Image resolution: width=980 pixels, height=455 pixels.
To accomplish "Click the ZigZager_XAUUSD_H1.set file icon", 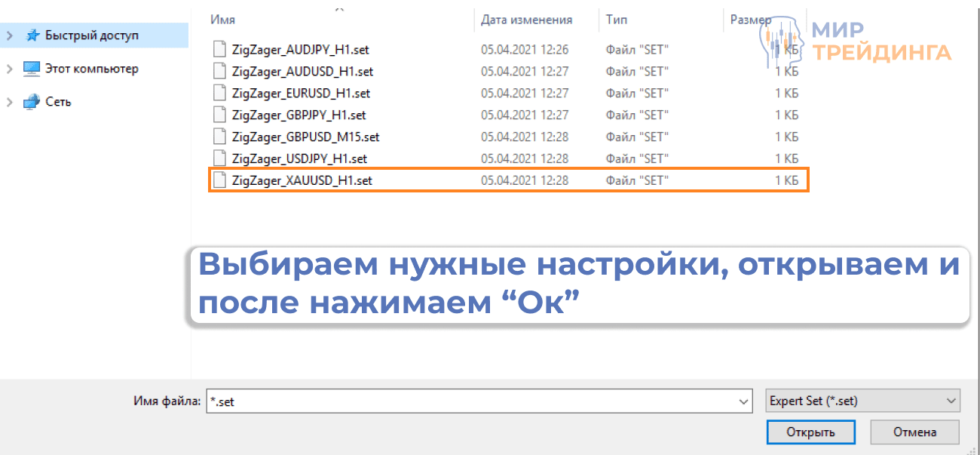I will click(x=219, y=180).
